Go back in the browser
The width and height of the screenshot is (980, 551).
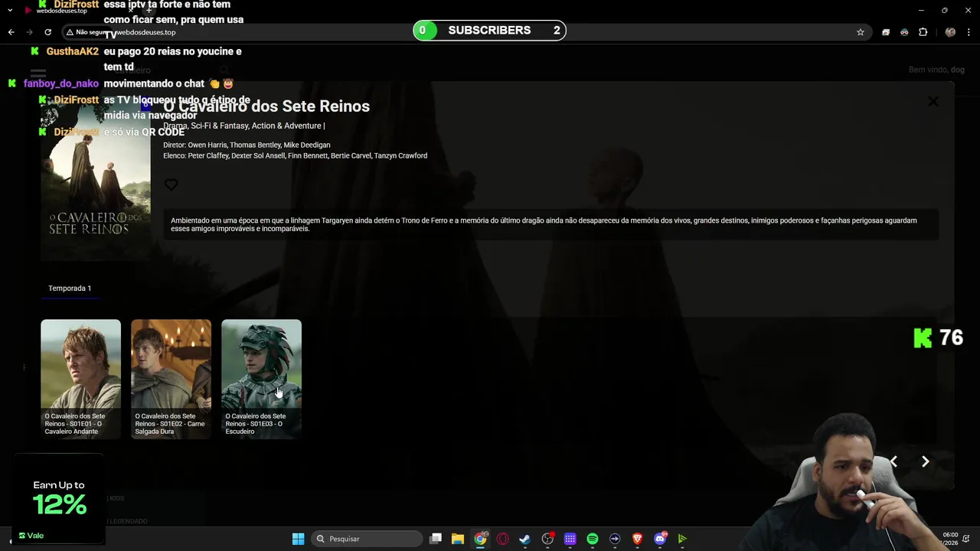point(11,32)
